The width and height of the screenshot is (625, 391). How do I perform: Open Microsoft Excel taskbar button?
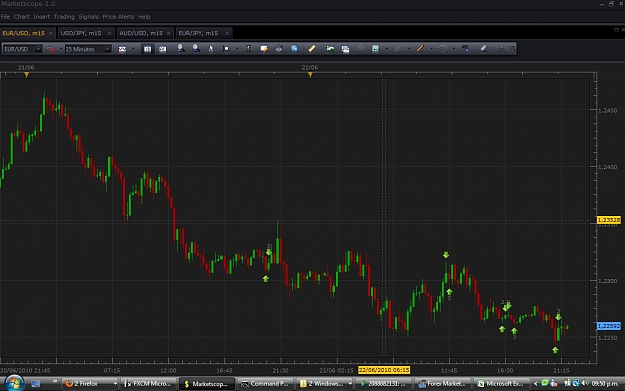tap(501, 384)
